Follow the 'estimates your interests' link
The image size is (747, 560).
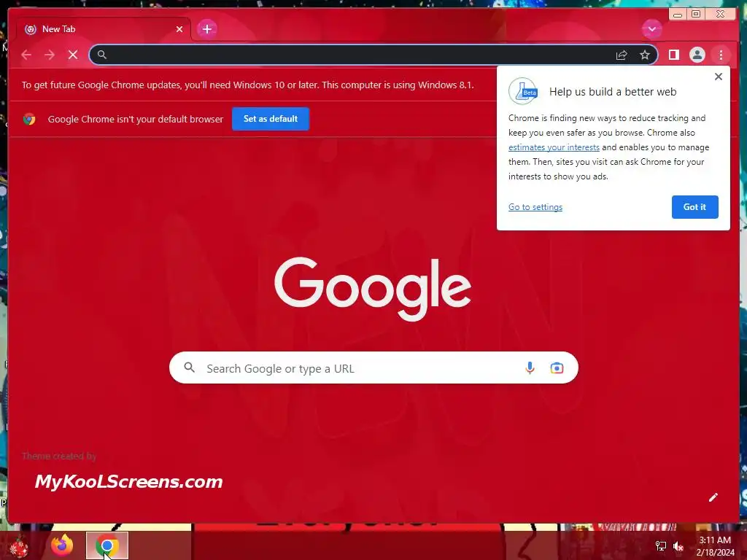(554, 147)
